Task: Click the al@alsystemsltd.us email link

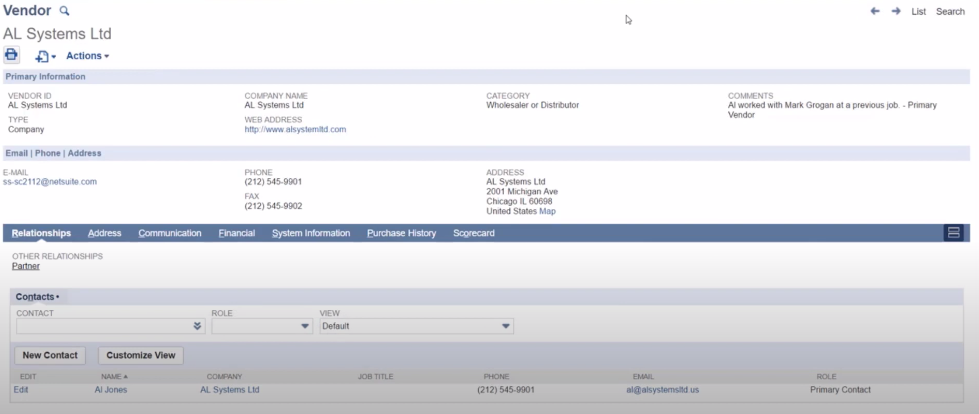Action: click(662, 390)
